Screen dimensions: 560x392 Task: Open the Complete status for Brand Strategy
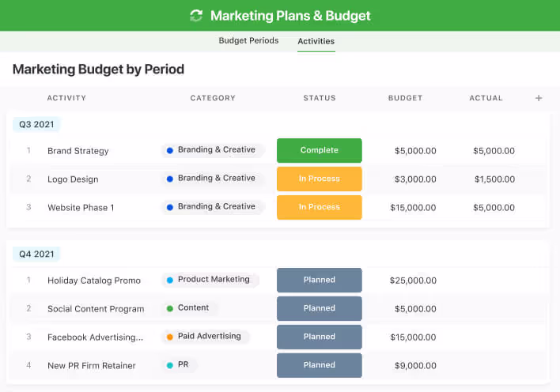(319, 150)
